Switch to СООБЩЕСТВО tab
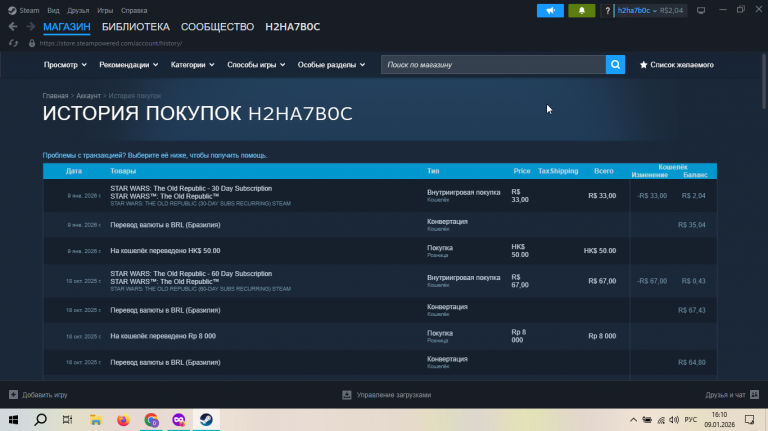 click(217, 27)
